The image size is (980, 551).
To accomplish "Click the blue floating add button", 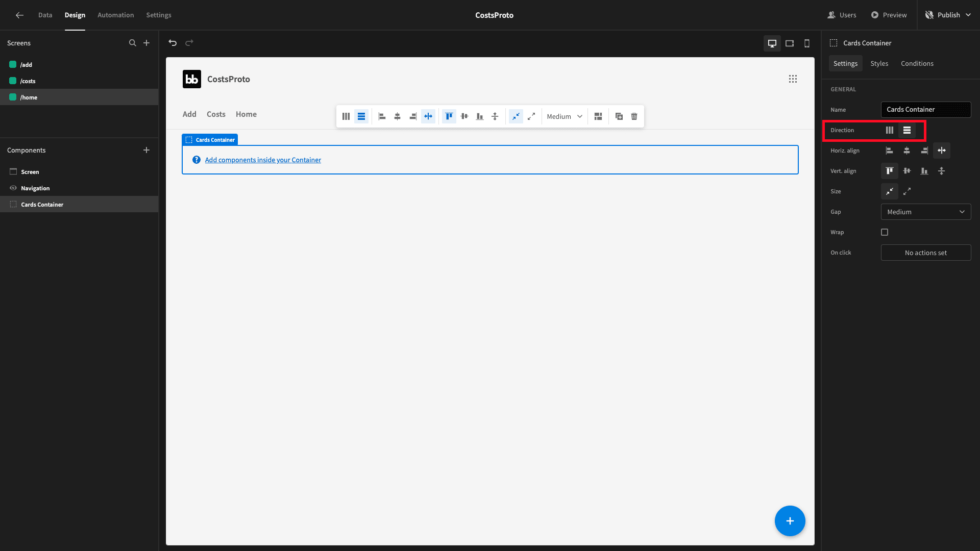I will point(790,521).
